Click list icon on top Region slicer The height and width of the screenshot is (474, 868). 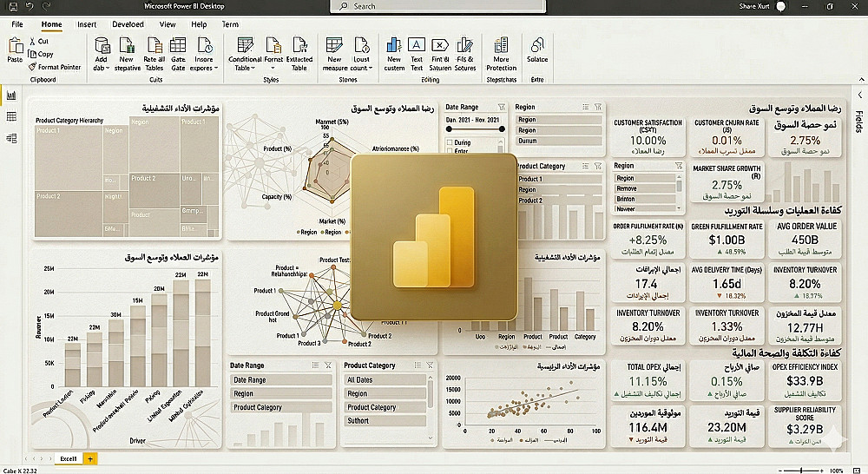(x=586, y=107)
